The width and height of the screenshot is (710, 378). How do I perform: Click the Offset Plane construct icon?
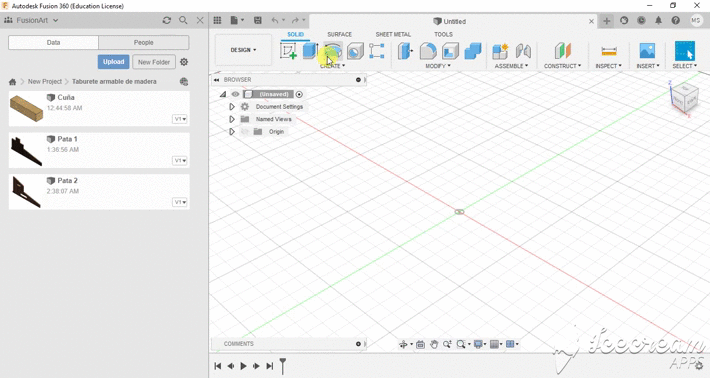(x=563, y=51)
